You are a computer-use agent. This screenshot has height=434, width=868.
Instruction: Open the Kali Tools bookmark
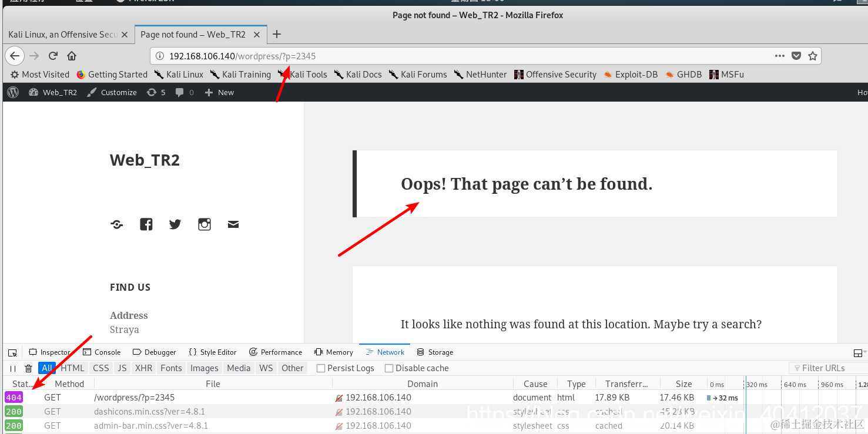pos(302,75)
